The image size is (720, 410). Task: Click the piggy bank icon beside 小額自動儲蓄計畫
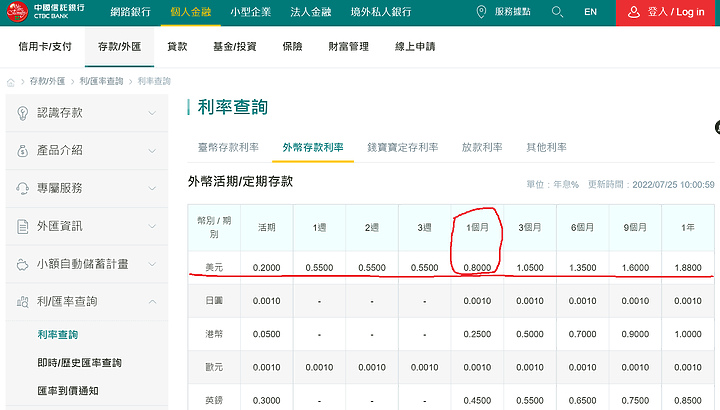22,264
